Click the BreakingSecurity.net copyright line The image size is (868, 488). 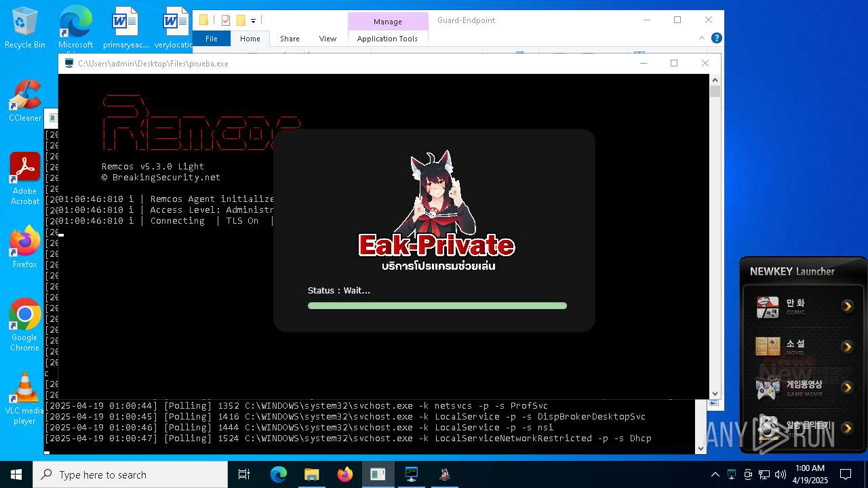161,177
